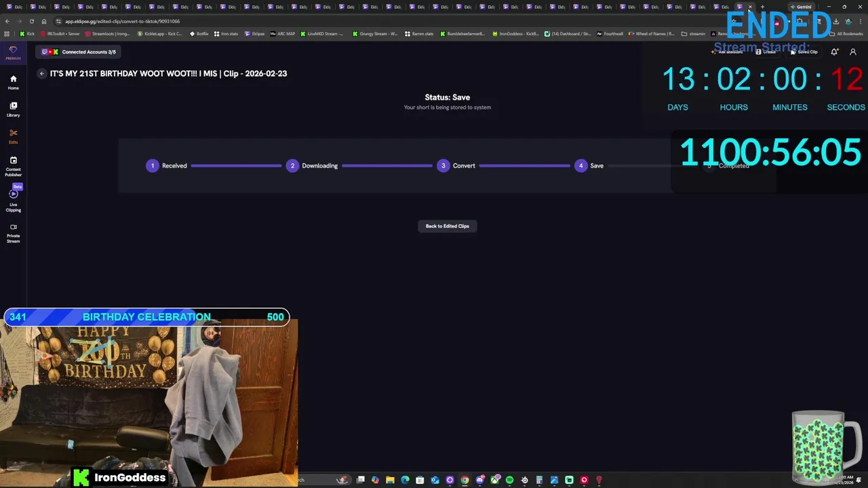View site information icon in address bar
Viewport: 868px width, 488px height.
point(58,21)
